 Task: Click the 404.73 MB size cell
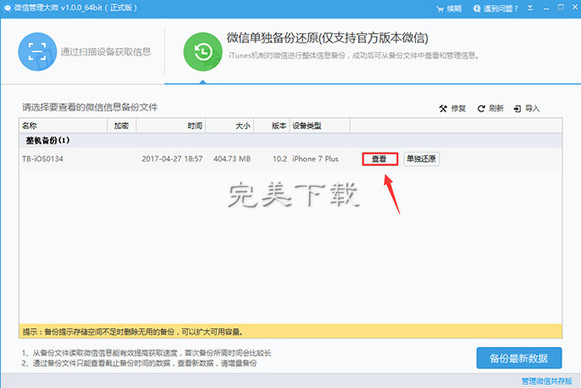[x=232, y=159]
